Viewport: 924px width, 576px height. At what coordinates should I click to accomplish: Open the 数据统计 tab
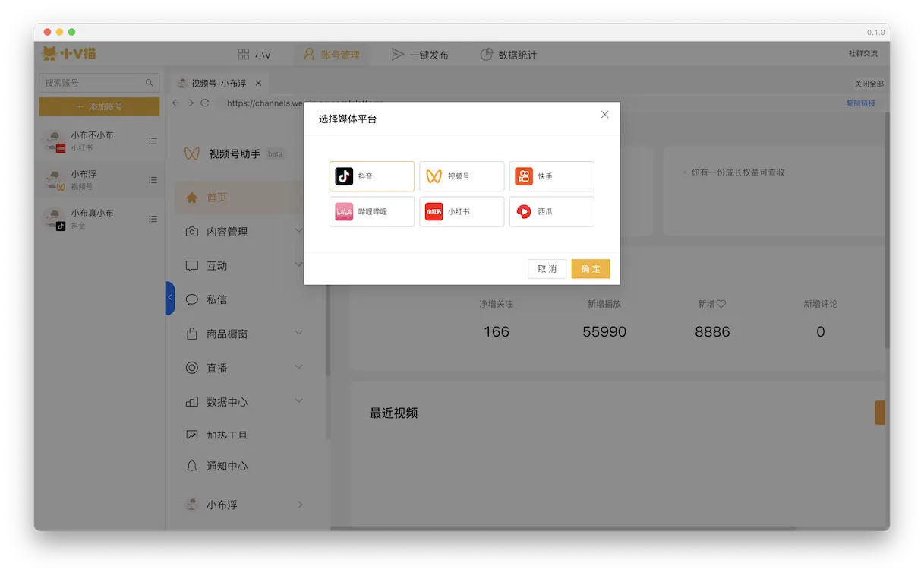(508, 55)
